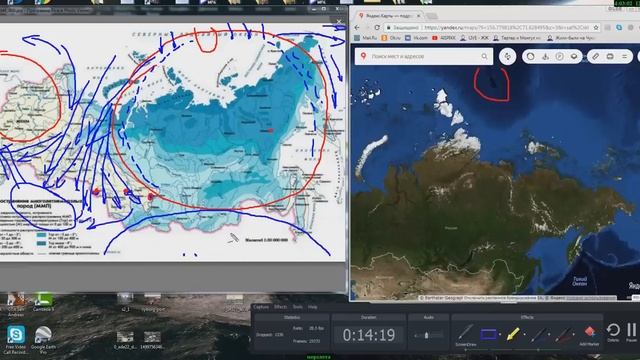Select the dark blue pen effect
This screenshot has width=640, height=360.
538,335
